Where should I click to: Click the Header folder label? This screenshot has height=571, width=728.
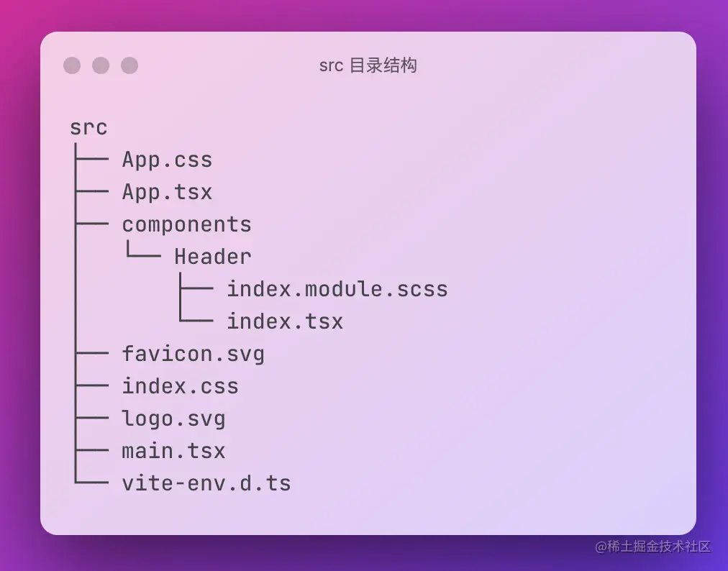pos(212,256)
